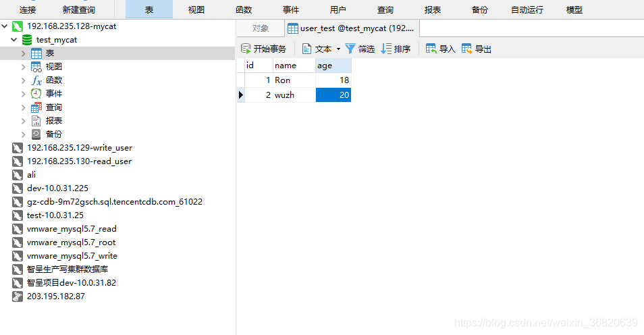Click the 192.168.235.128-mycat connection icon
This screenshot has height=335, width=644.
18,27
